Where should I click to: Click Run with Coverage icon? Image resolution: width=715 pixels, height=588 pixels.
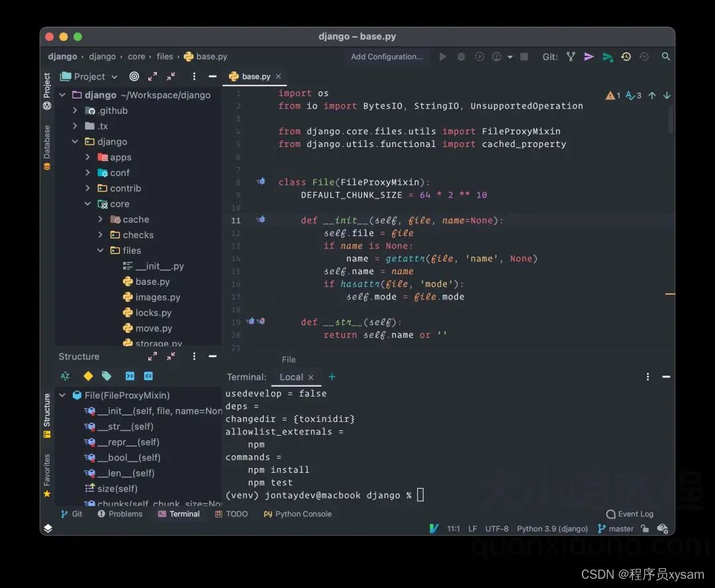click(x=479, y=56)
